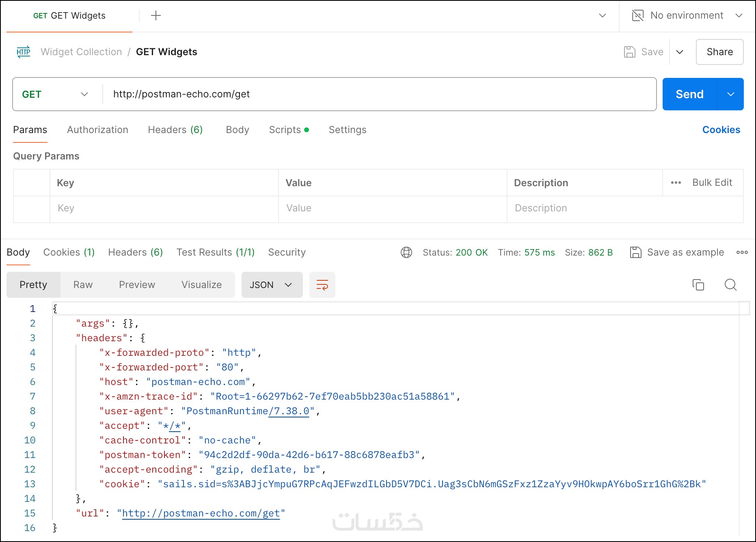Expand the No environment selector
The image size is (756, 542).
[x=739, y=16]
